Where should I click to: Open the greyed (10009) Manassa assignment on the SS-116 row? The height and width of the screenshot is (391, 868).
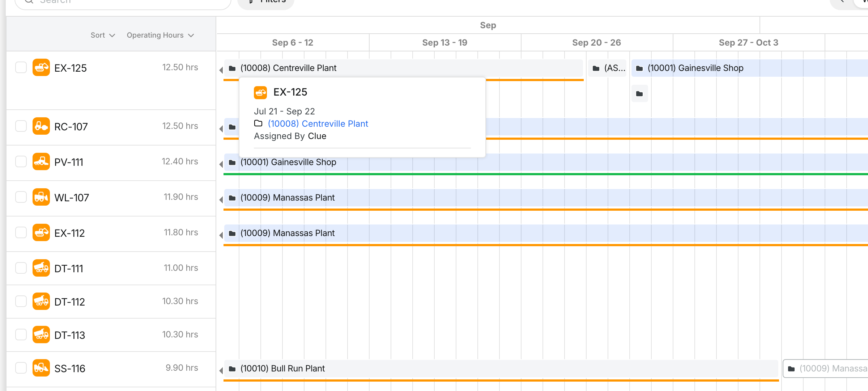826,369
